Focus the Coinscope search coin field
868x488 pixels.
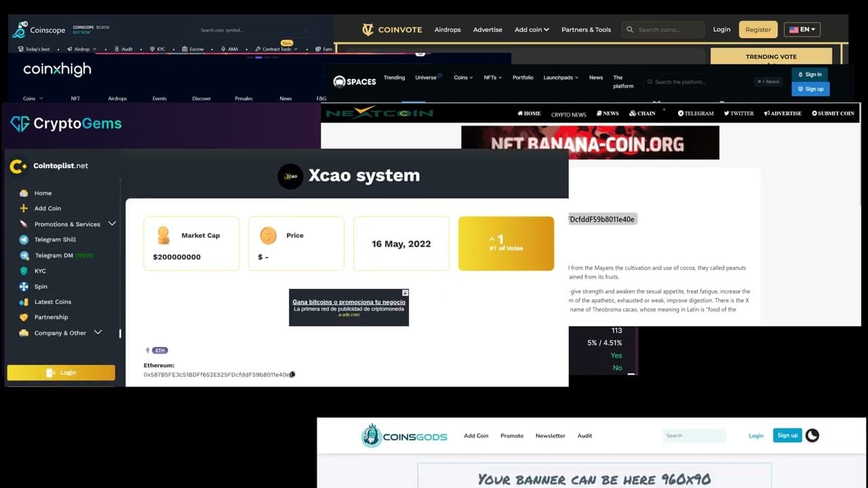(x=254, y=30)
